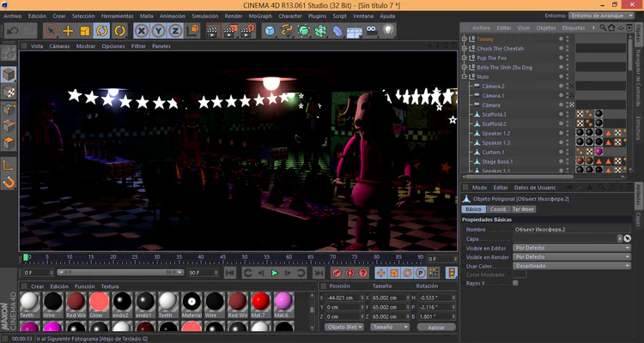Open the Simulación menu
644x343 pixels.
pos(205,16)
